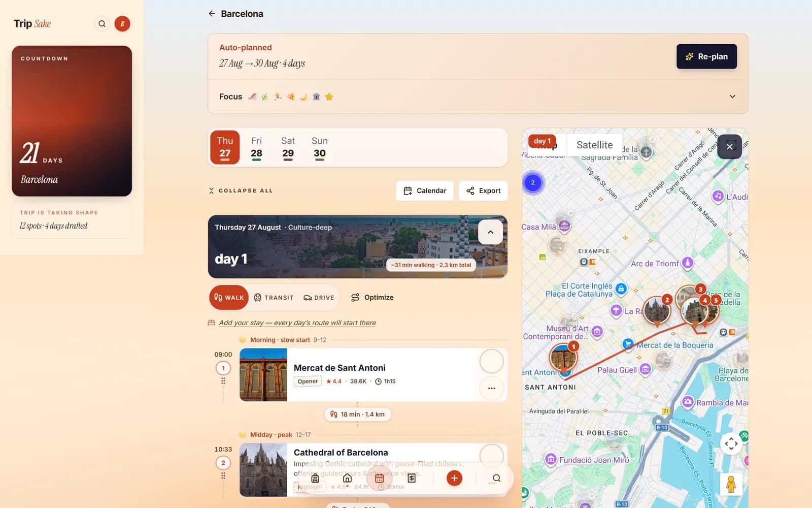Screen dimensions: 812x508
Task: Click the green plant focus icon
Action: click(264, 97)
